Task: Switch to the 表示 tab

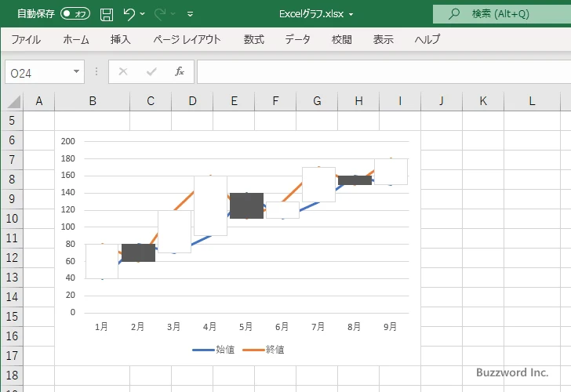Action: [383, 39]
